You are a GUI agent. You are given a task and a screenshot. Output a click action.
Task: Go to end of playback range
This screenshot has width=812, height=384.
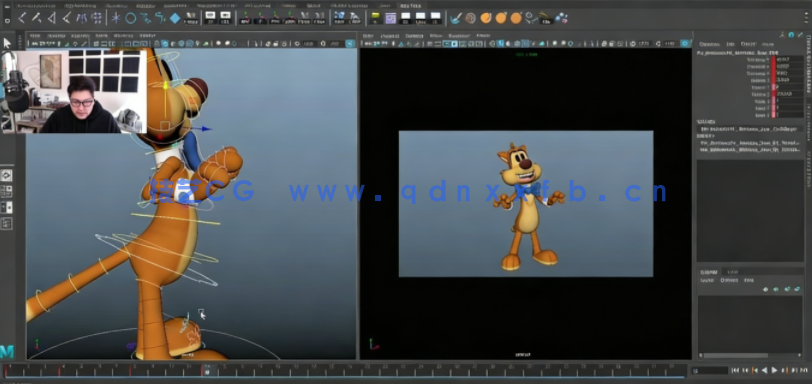coord(803,370)
